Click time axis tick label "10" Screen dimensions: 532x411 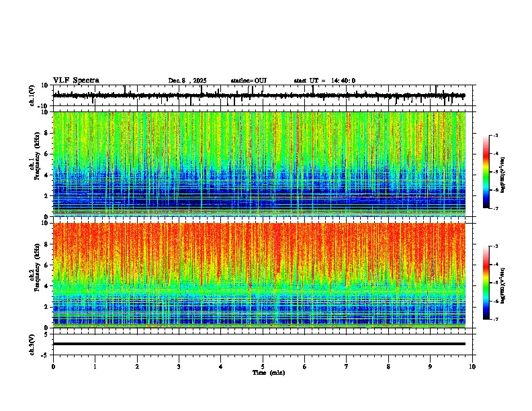(472, 367)
